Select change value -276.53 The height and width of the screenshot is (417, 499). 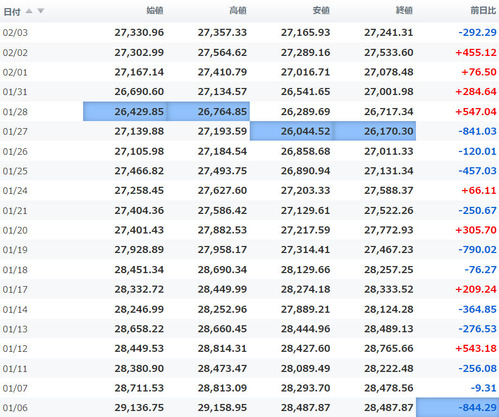[478, 329]
